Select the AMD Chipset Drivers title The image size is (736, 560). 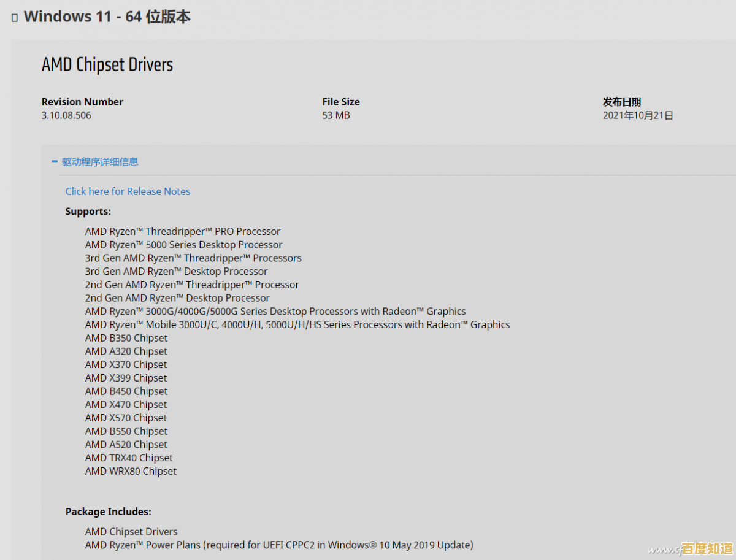(107, 64)
